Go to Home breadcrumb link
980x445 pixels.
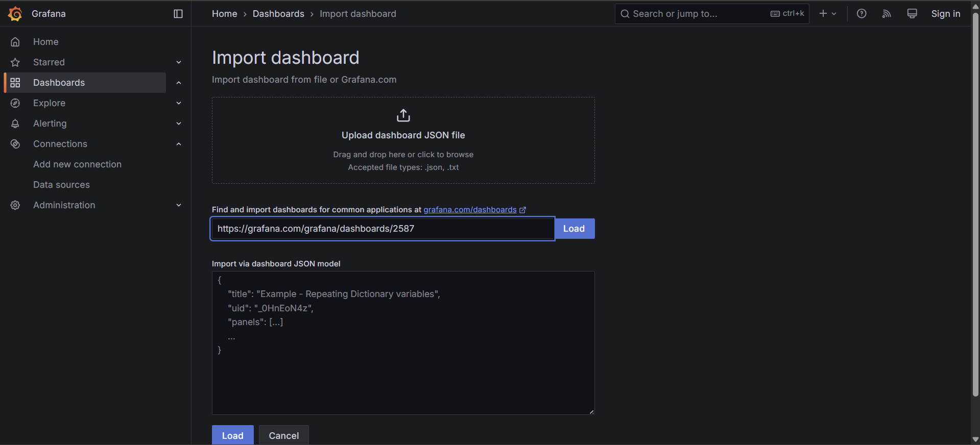click(x=225, y=14)
